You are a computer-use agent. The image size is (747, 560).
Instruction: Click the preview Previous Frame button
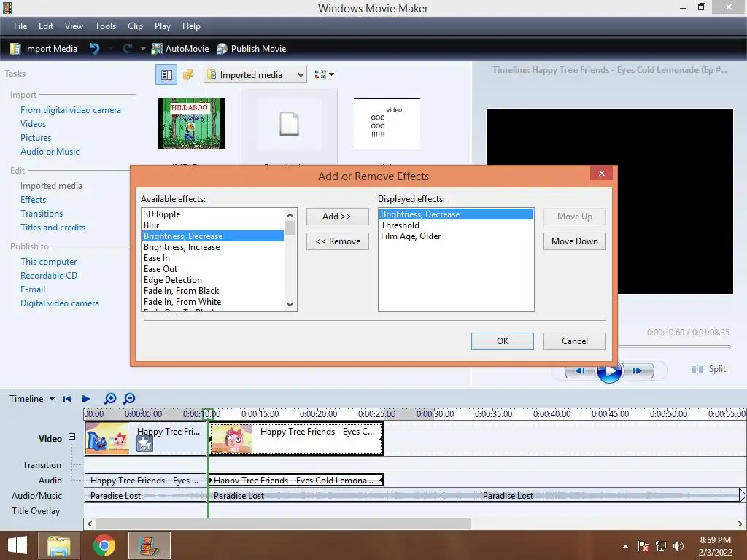[x=580, y=370]
